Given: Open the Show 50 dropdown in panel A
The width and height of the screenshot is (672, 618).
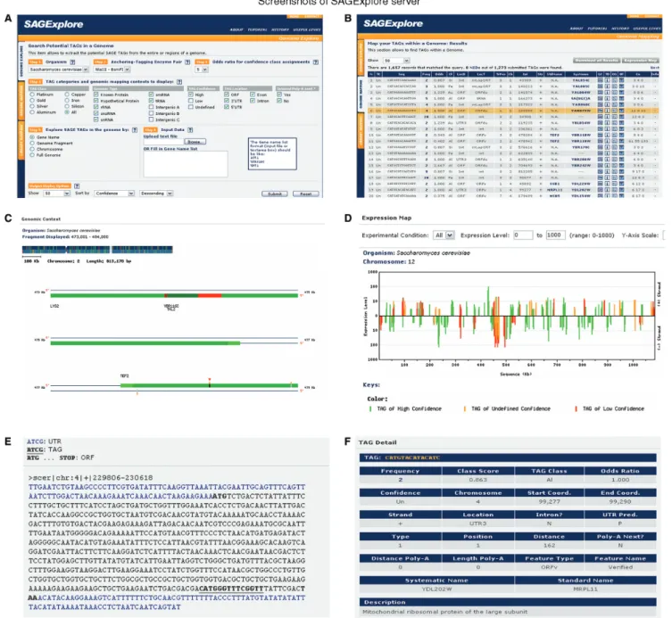Looking at the screenshot, I should 56,194.
